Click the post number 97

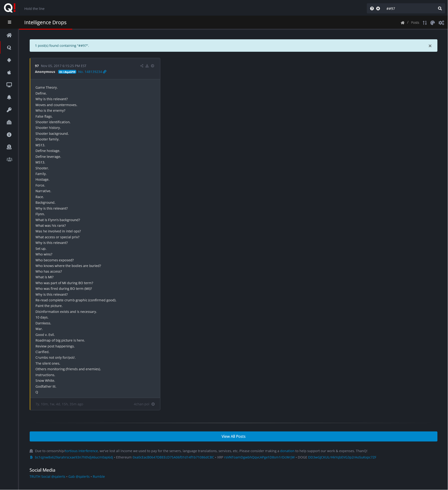pyautogui.click(x=37, y=66)
